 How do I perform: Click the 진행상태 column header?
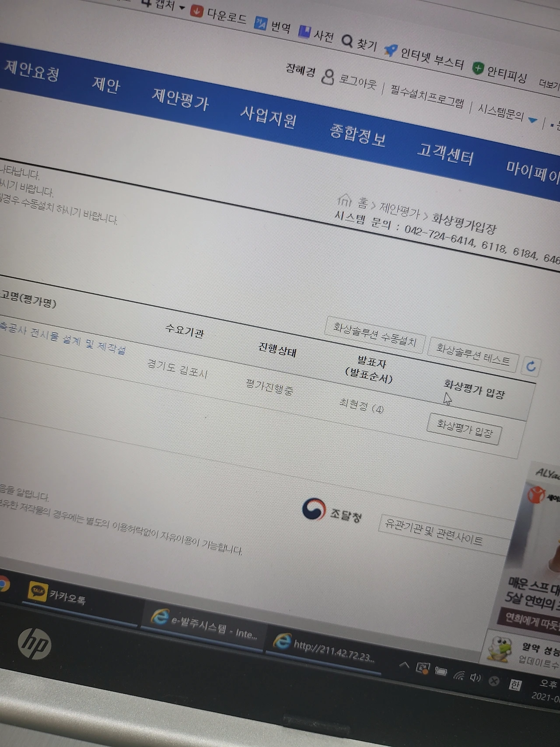(277, 349)
